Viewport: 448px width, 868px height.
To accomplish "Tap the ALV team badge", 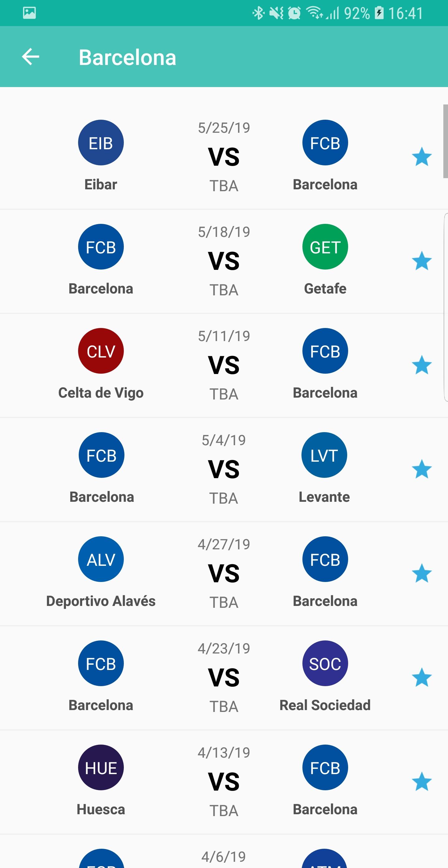I will point(101,559).
